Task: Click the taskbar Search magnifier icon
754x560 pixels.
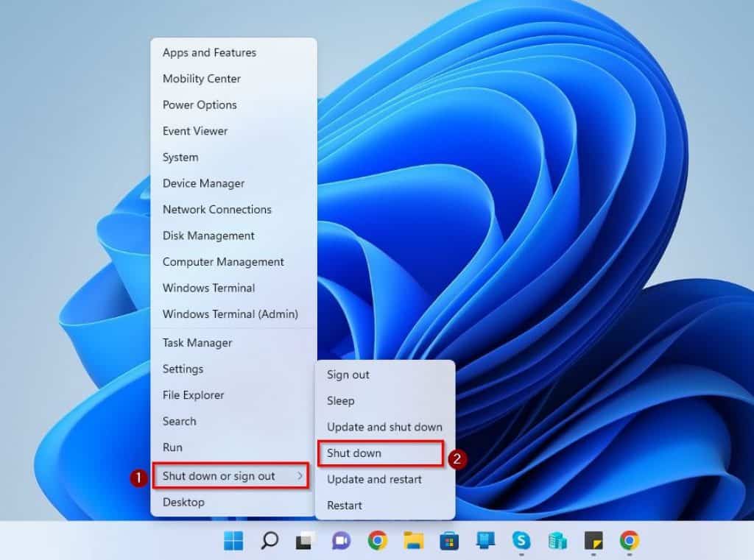Action: point(269,541)
